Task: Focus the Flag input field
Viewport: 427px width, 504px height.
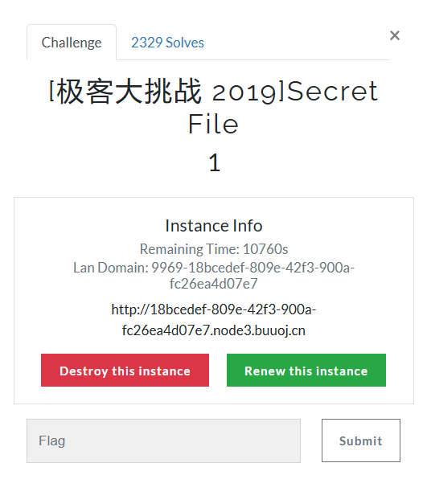Action: [164, 440]
